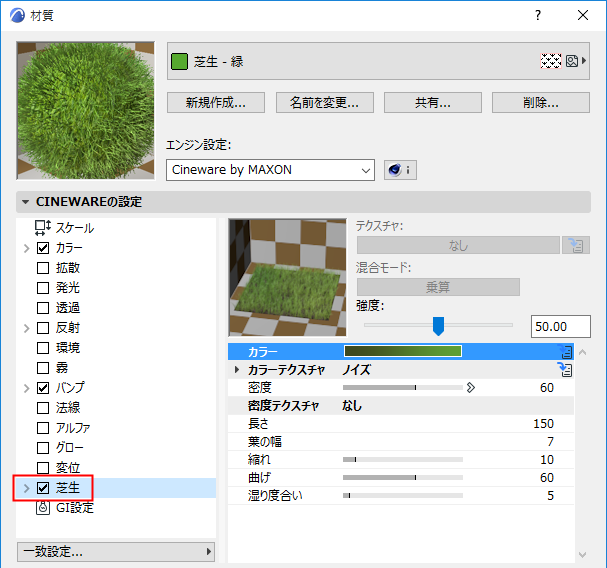Expand the カラーテクスチャ parameter row
The image size is (607, 568).
coord(237,370)
